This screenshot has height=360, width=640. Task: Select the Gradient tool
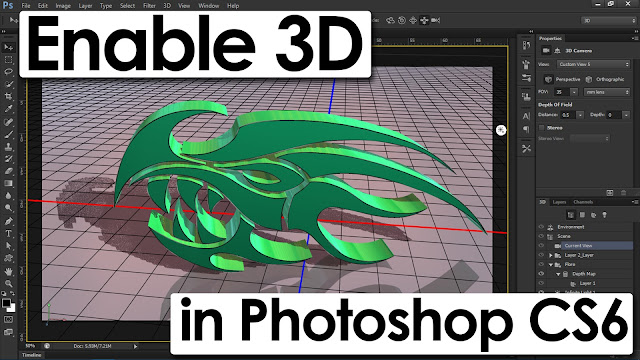(8, 183)
